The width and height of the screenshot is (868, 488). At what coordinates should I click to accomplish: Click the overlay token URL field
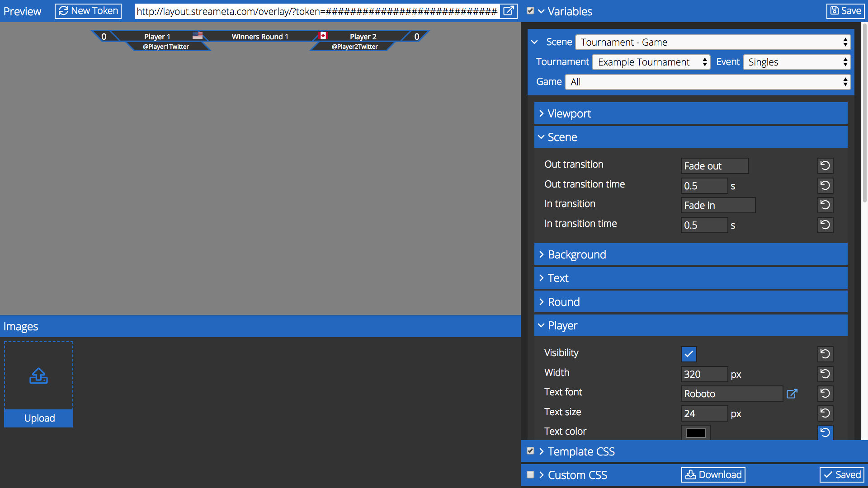pos(317,11)
